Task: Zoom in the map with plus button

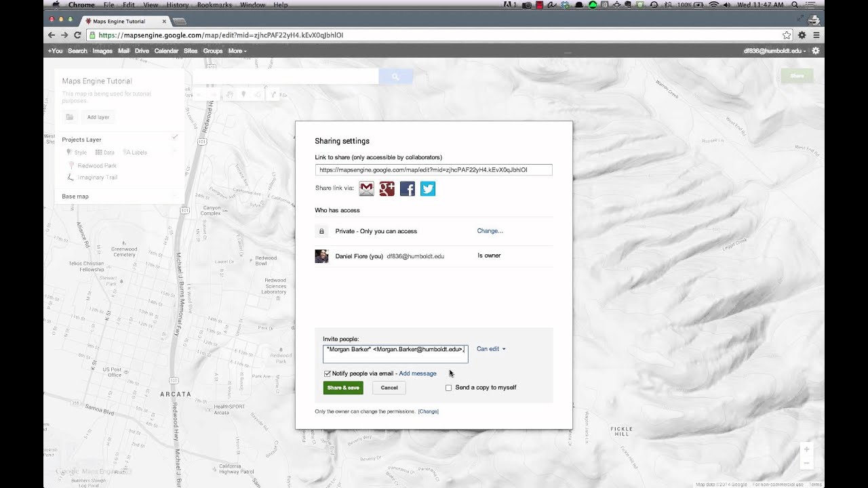Action: [x=806, y=449]
